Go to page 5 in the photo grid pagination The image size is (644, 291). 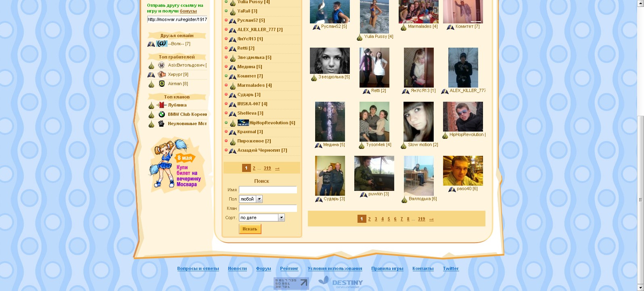click(389, 219)
